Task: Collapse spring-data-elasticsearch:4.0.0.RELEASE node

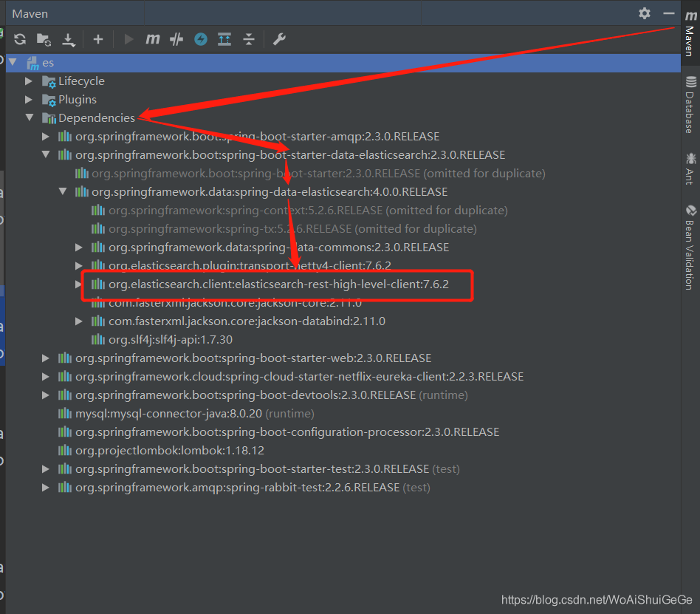Action: coord(63,191)
